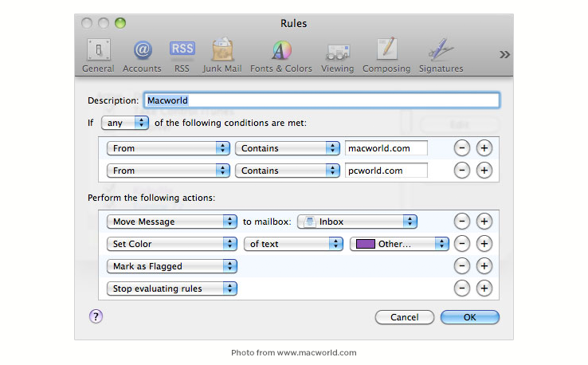
Task: Open the Stop evaluating rules dropdown
Action: (172, 288)
